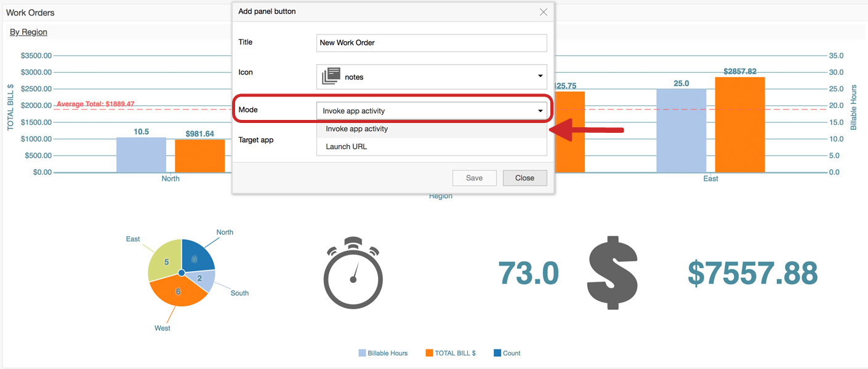868x369 pixels.
Task: Close dialog using the X icon
Action: pyautogui.click(x=543, y=12)
